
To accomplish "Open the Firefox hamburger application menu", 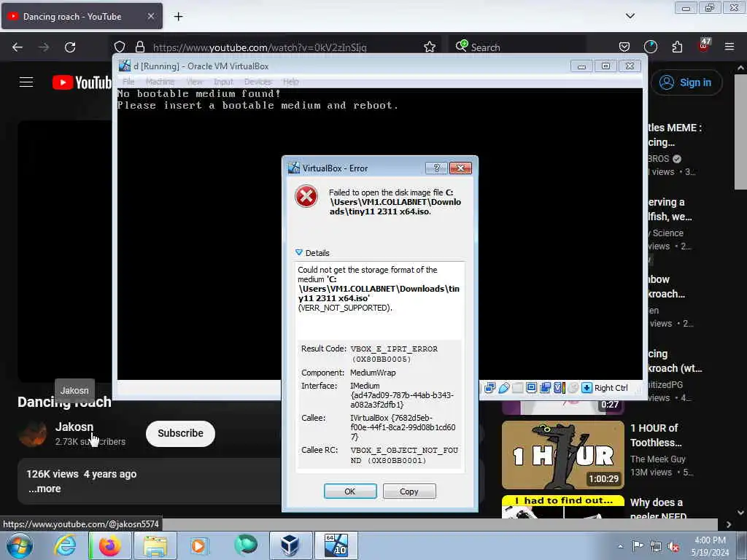I will point(729,47).
